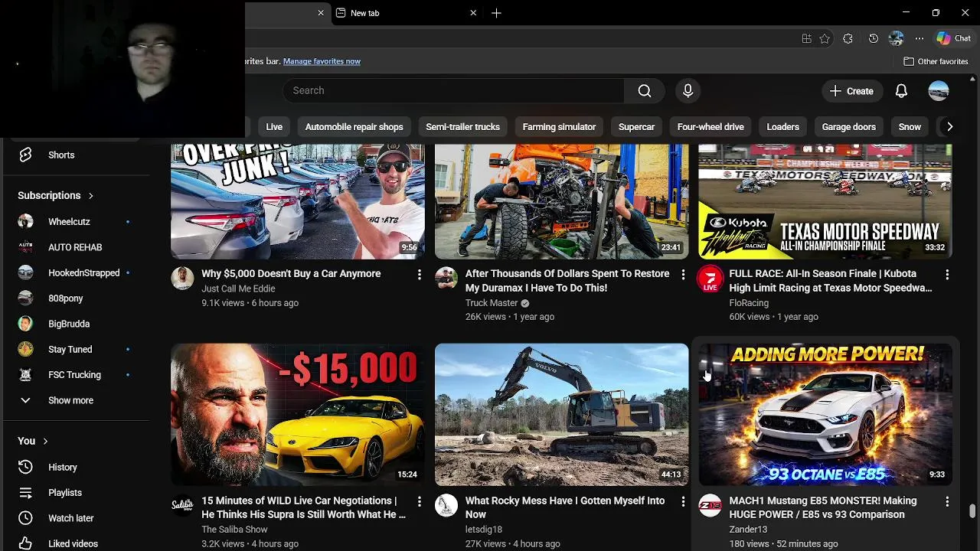Select Four-wheel drive chip
The height and width of the screenshot is (551, 980).
pyautogui.click(x=710, y=127)
